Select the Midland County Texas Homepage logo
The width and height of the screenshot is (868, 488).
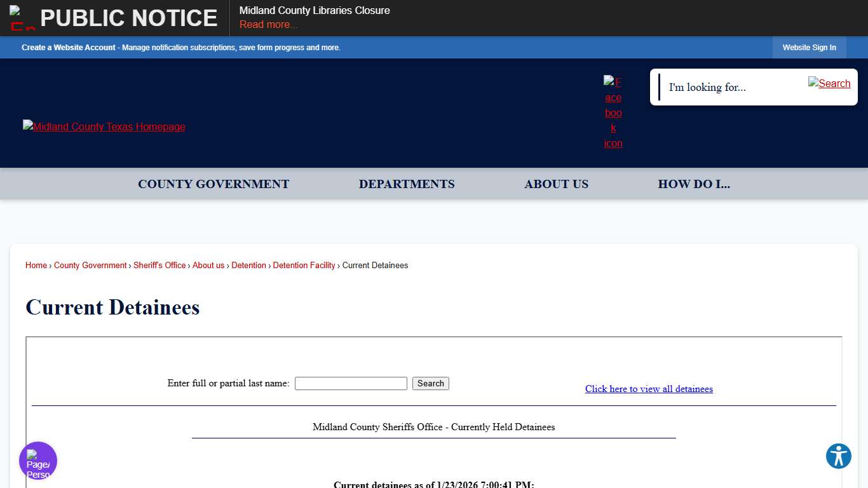pyautogui.click(x=104, y=126)
